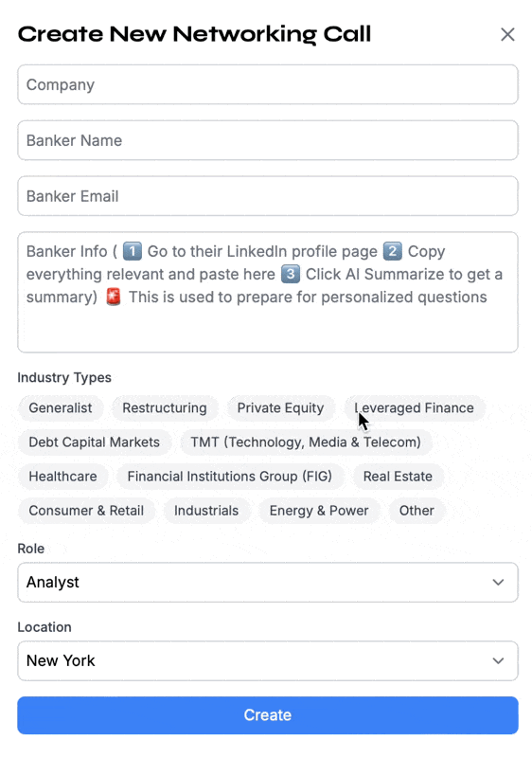The image size is (532, 758).
Task: Click the Banker Info text area
Action: [x=268, y=292]
